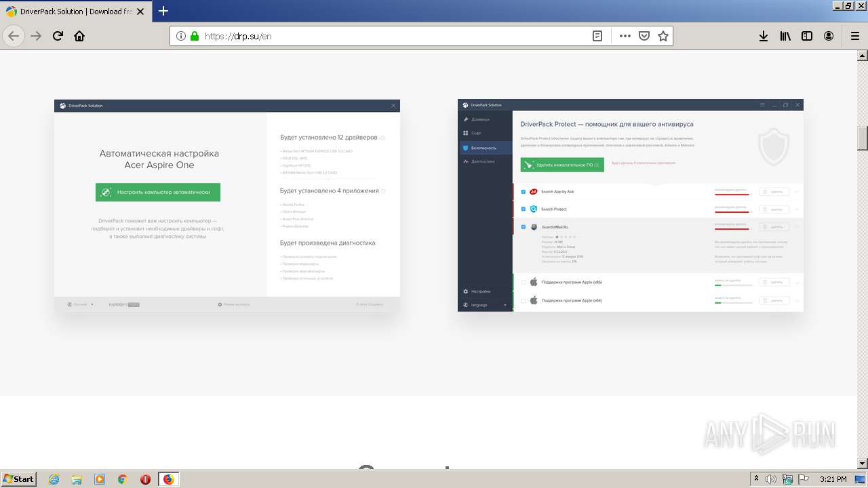Collapse the Guard@Mail.Ru row details
This screenshot has height=488, width=868.
point(797,227)
